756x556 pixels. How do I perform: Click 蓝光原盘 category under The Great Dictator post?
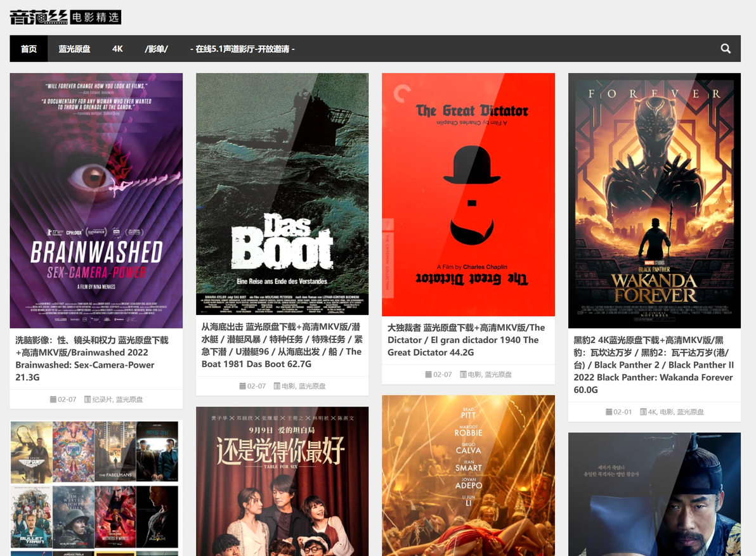point(498,374)
